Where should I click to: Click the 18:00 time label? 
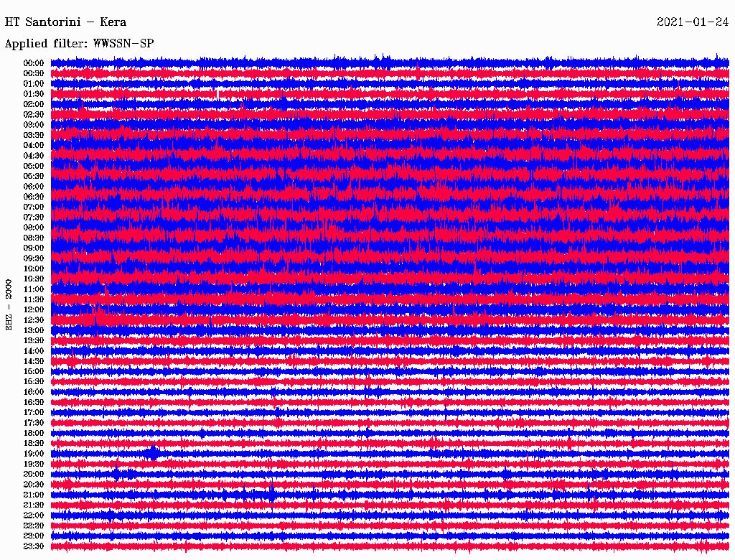point(34,434)
